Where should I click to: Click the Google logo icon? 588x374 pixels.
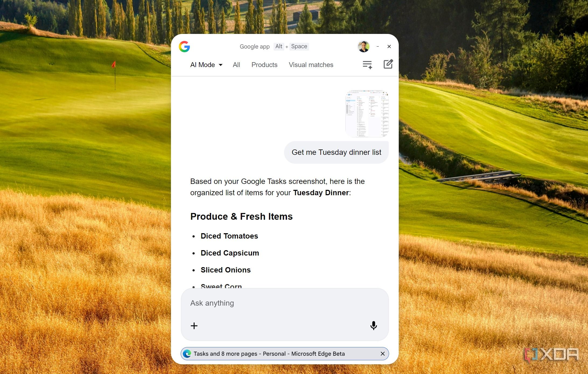tap(184, 47)
